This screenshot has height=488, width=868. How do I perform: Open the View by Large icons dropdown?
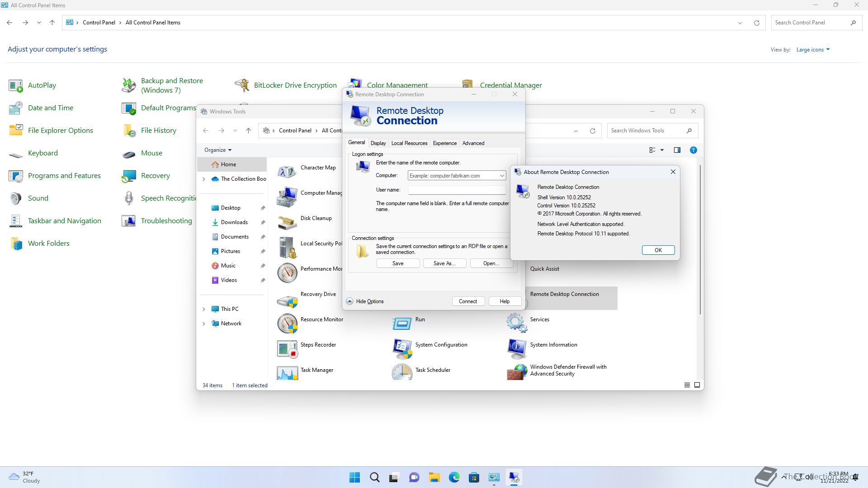pos(813,50)
